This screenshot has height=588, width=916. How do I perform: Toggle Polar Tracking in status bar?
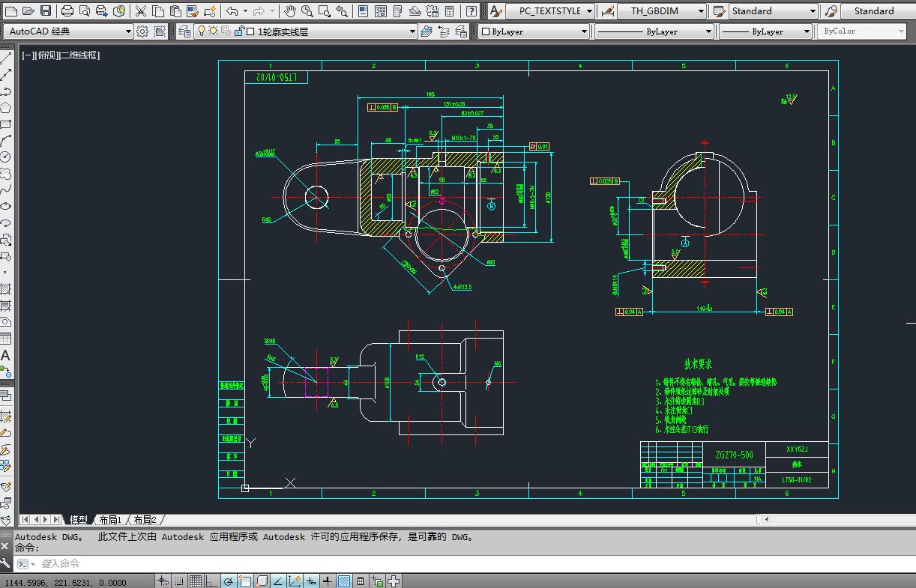click(228, 581)
